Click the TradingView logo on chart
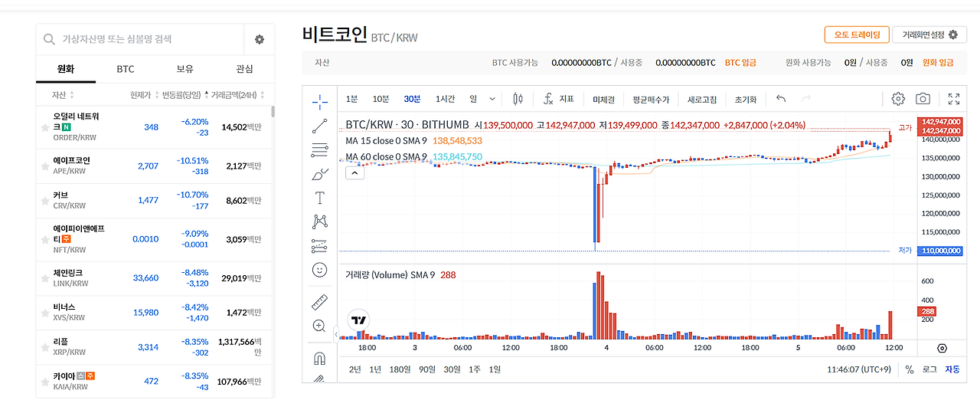Image resolution: width=980 pixels, height=407 pixels. tap(358, 320)
